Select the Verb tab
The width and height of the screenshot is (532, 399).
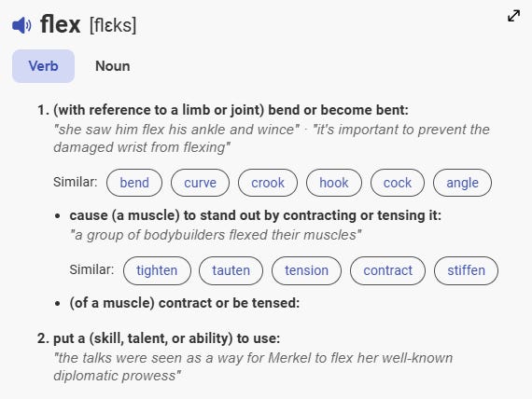(x=44, y=66)
